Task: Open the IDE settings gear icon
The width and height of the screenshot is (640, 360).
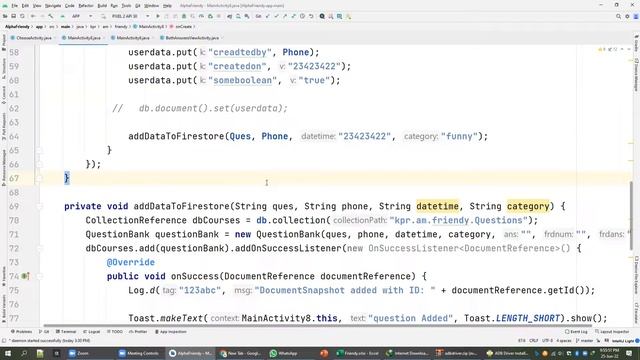Action: pyautogui.click(x=627, y=16)
